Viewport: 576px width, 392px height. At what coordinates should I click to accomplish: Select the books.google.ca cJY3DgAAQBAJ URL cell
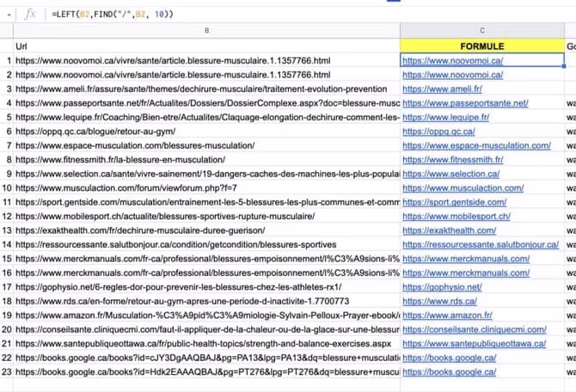(x=207, y=358)
